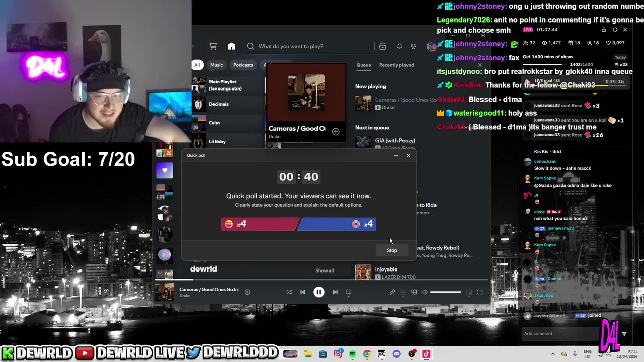Open File Explorer from the taskbar
The image size is (644, 362).
click(308, 354)
